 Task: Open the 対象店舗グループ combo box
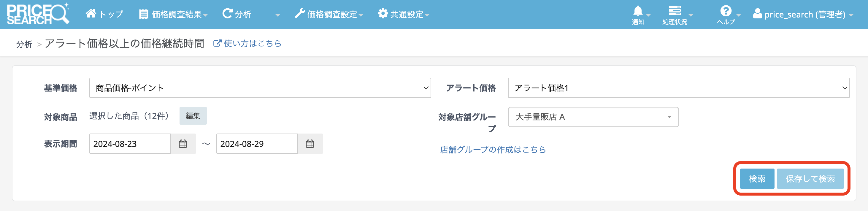[x=593, y=117]
